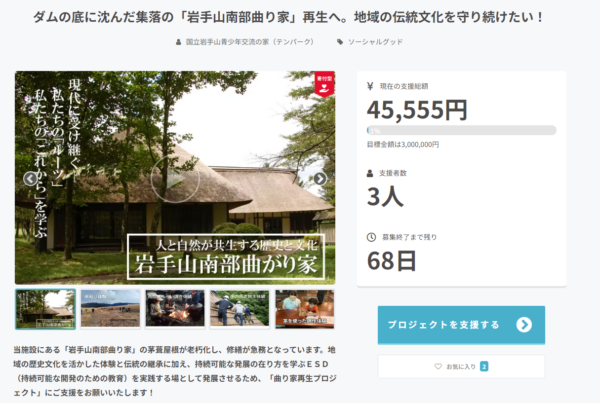Click the funding progress bar
600x403 pixels.
(461, 130)
